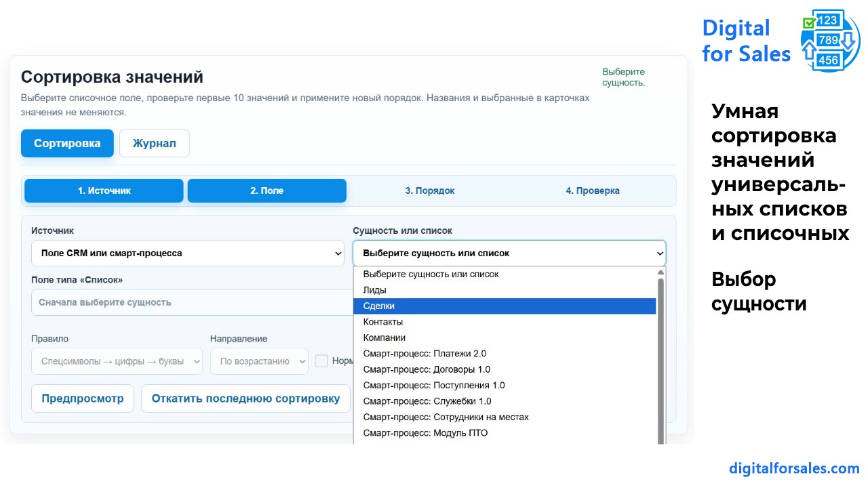868x488 pixels.
Task: Switch to the Журнал tab
Action: point(155,144)
